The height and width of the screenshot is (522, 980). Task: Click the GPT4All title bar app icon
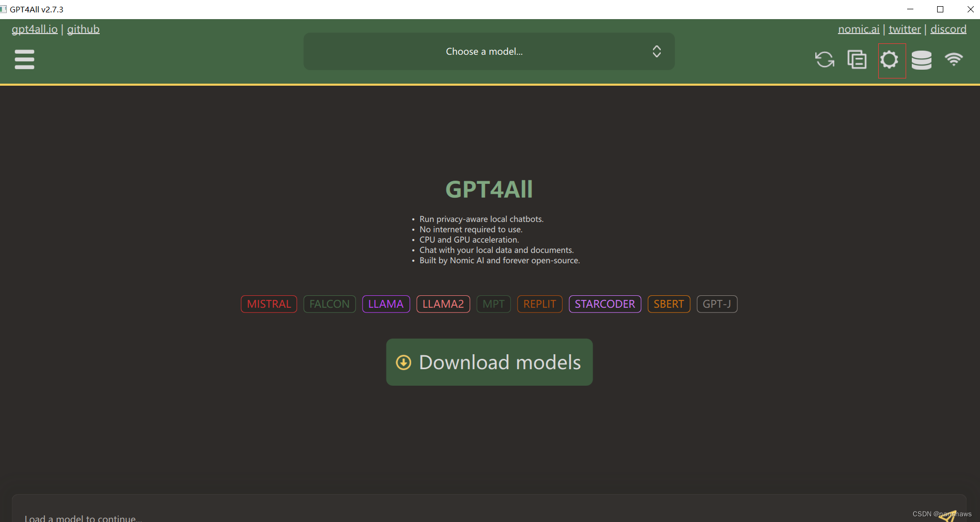[3, 9]
